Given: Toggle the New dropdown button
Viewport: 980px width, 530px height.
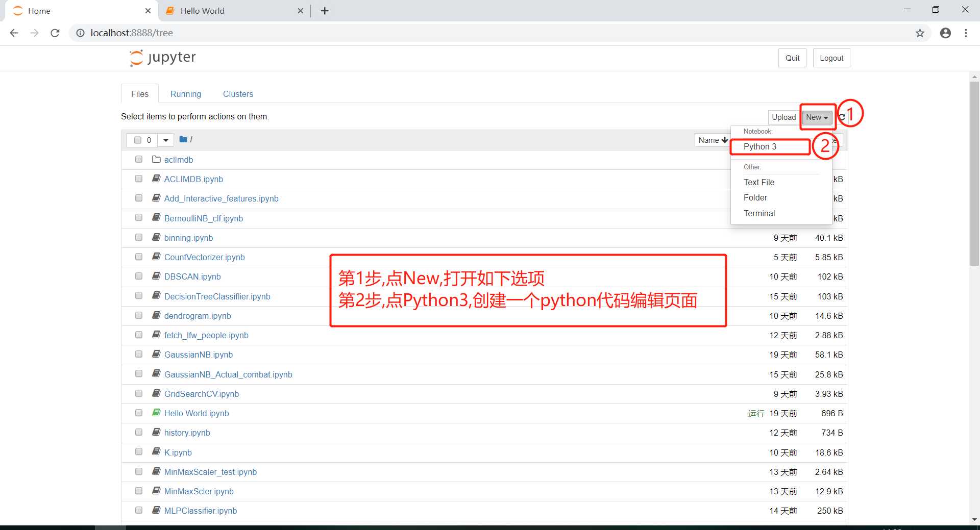Looking at the screenshot, I should (817, 117).
